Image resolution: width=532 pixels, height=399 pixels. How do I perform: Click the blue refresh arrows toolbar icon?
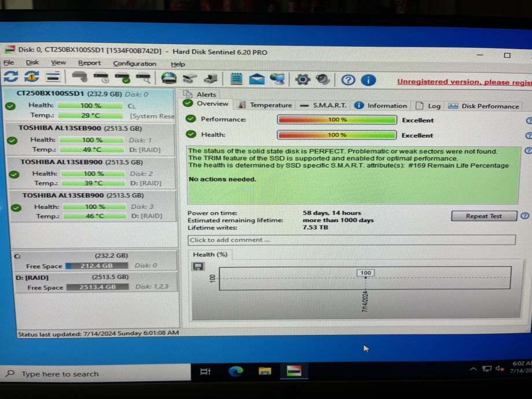[11, 77]
